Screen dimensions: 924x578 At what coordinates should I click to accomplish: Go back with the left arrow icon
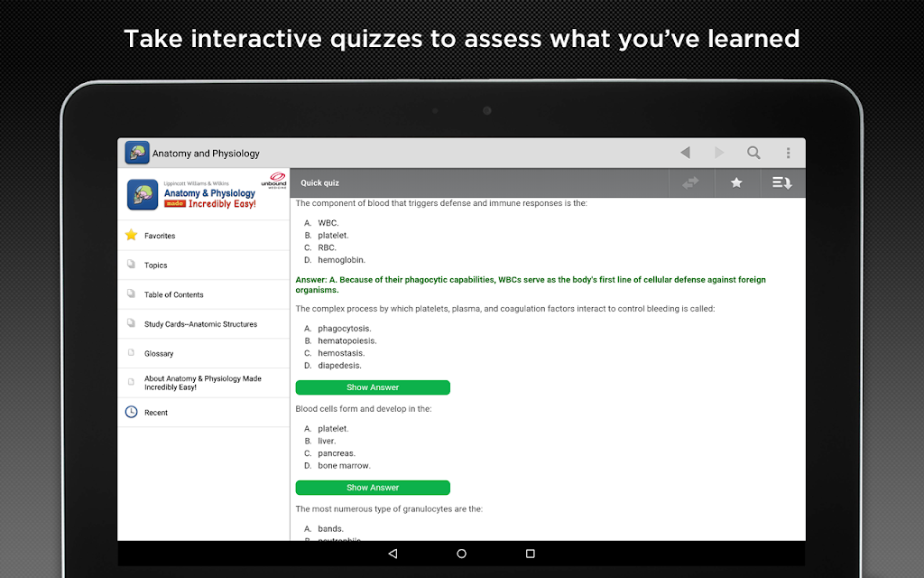(685, 153)
